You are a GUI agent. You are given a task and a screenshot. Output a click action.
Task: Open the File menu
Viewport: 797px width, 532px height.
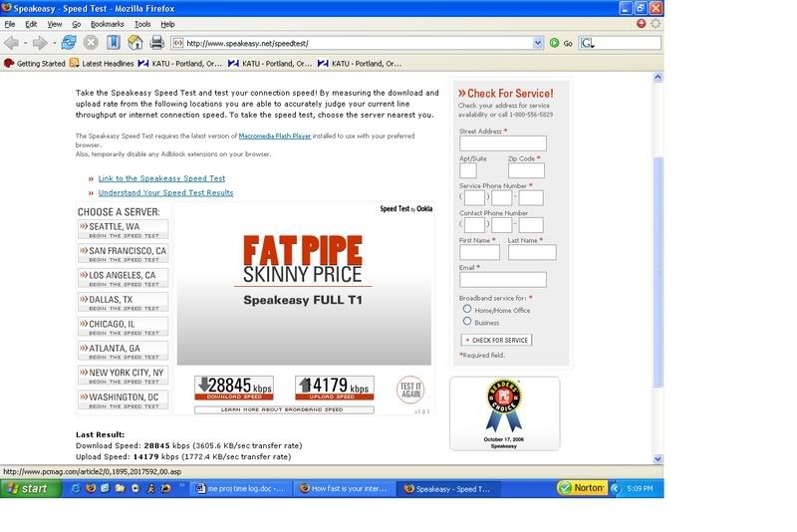10,24
